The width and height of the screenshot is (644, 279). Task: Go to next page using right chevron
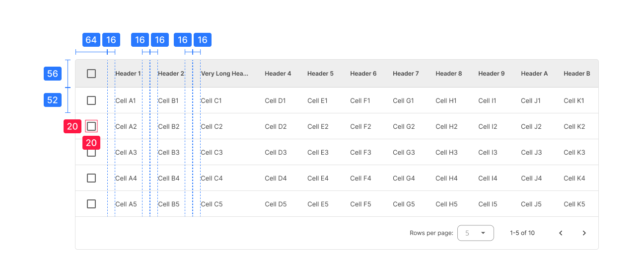[584, 233]
